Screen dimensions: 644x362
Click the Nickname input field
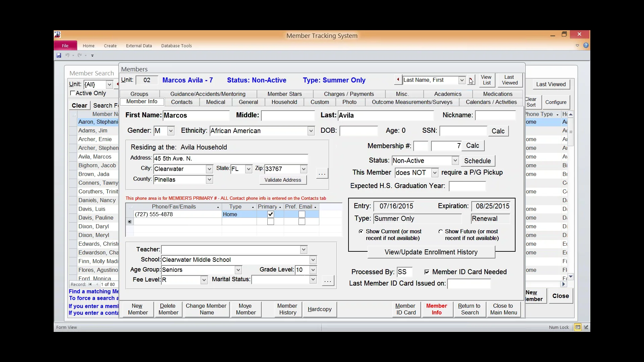point(495,115)
